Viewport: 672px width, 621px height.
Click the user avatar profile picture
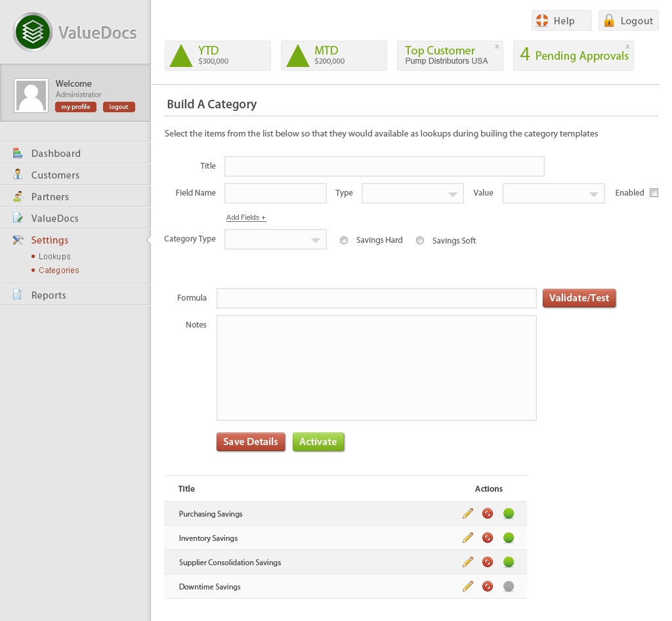pos(31,96)
